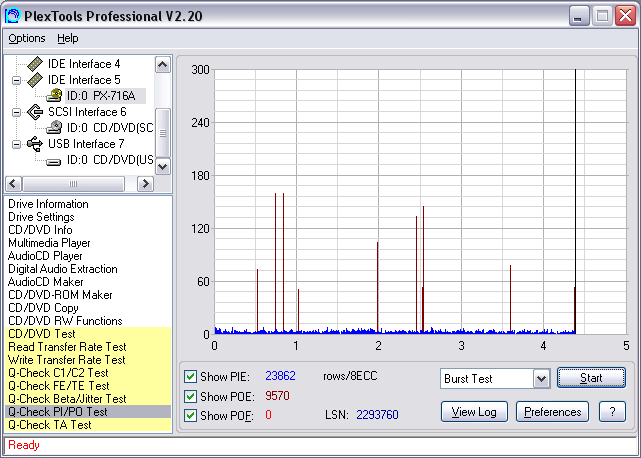The image size is (641, 458).
Task: Select USB Interface 7 in tree
Action: click(x=86, y=144)
